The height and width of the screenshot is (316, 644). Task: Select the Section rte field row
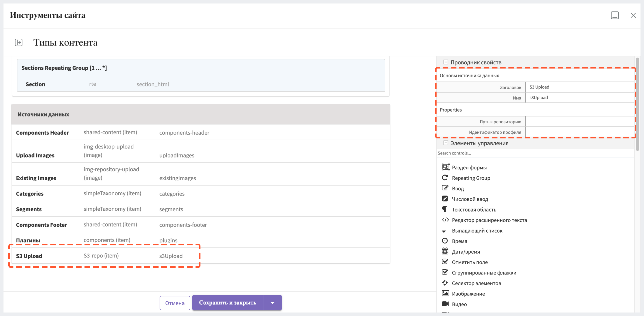201,84
